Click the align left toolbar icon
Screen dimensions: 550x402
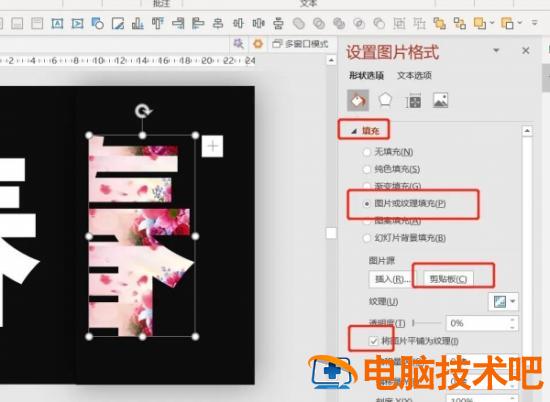coord(198,24)
